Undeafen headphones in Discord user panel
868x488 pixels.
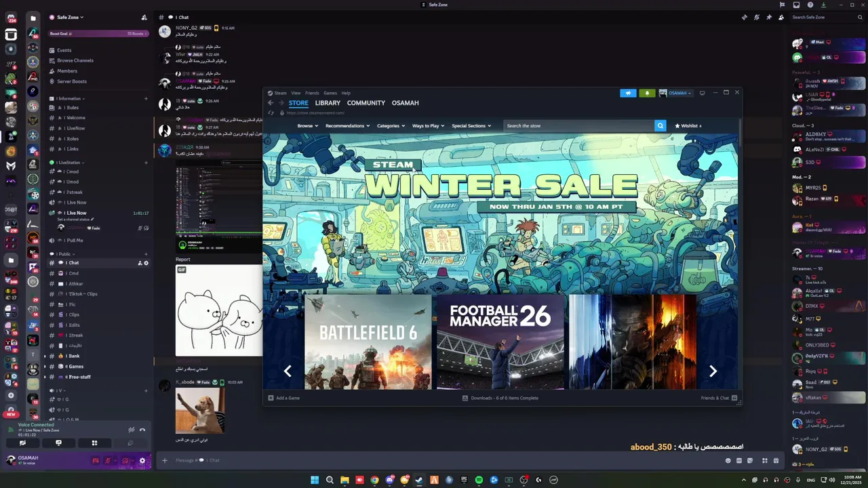pyautogui.click(x=125, y=461)
